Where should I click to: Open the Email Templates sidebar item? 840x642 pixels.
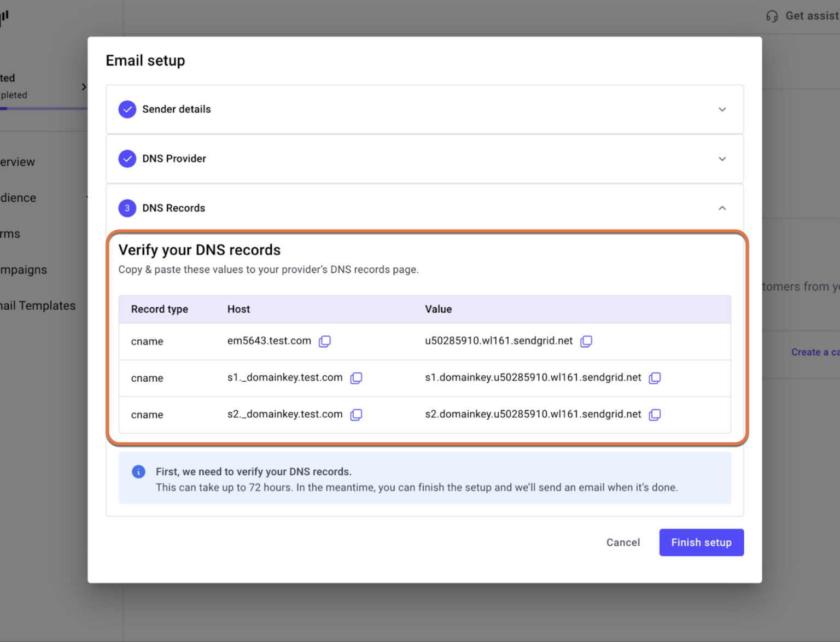(38, 306)
